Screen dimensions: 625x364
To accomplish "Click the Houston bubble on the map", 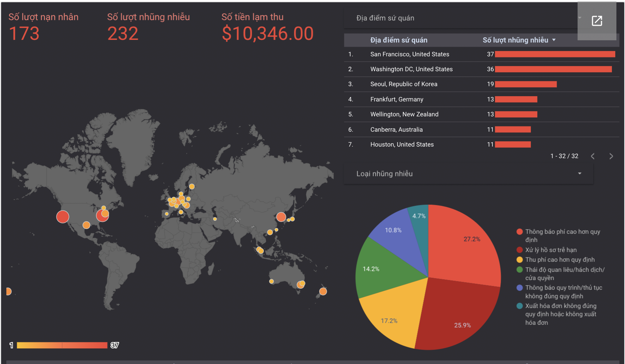I will (x=86, y=225).
